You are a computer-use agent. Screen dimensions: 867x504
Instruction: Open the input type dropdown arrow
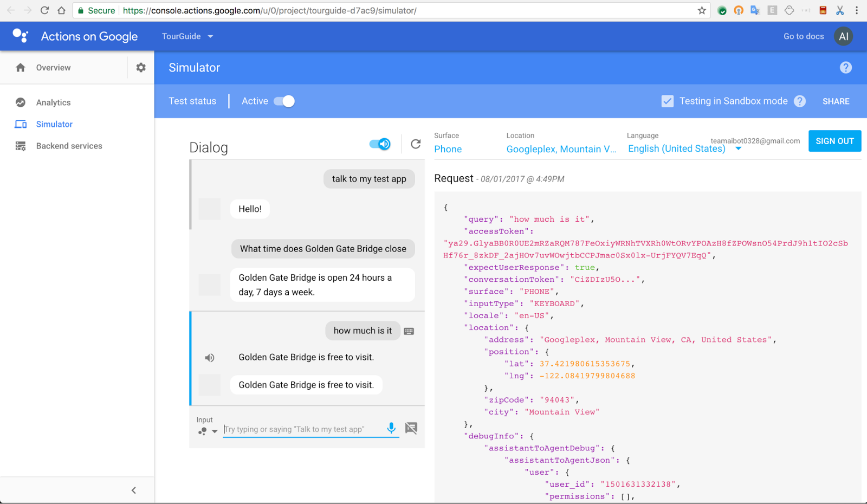tap(215, 431)
